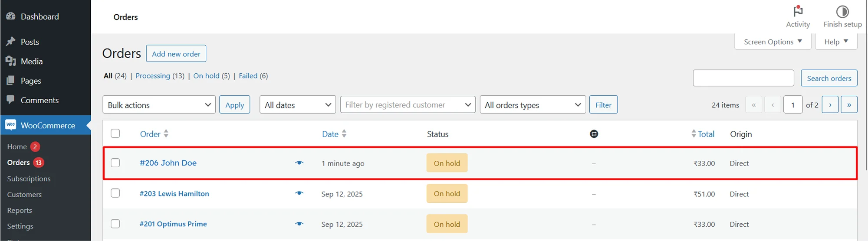
Task: Tick the select-all orders checkbox
Action: click(115, 134)
